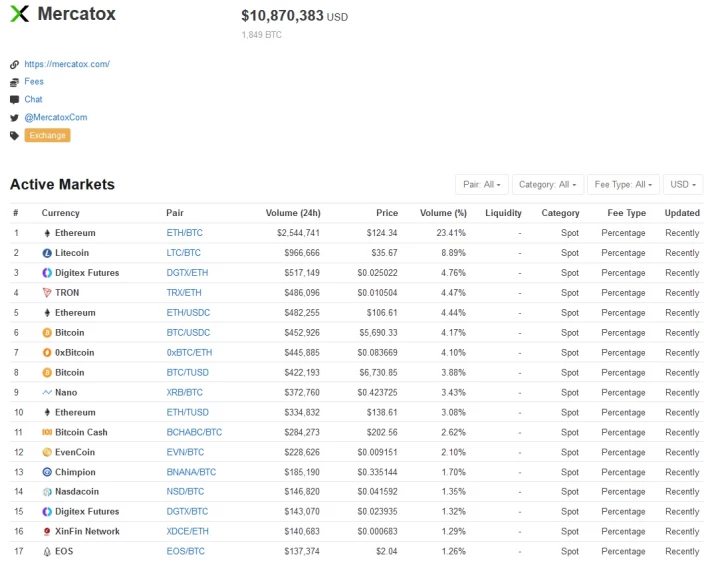This screenshot has height=561, width=710.
Task: Open the EVN/BTC pair link
Action: (x=185, y=452)
